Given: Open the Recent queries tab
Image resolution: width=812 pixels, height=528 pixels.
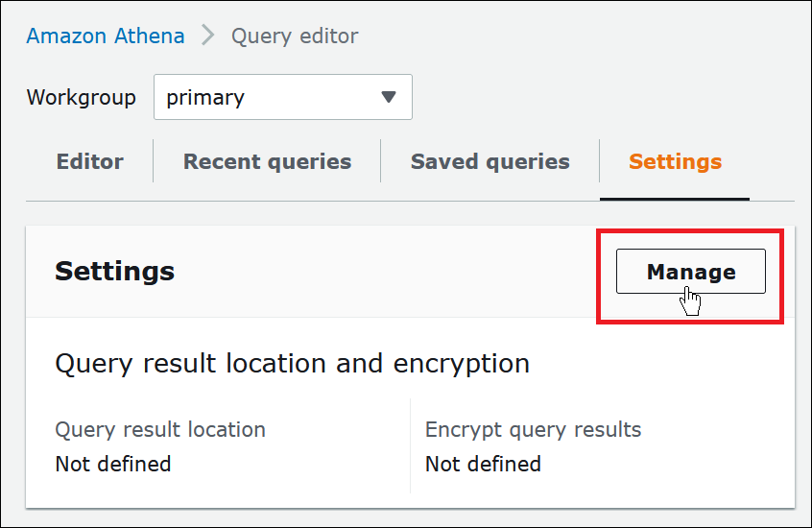Looking at the screenshot, I should pos(267,161).
